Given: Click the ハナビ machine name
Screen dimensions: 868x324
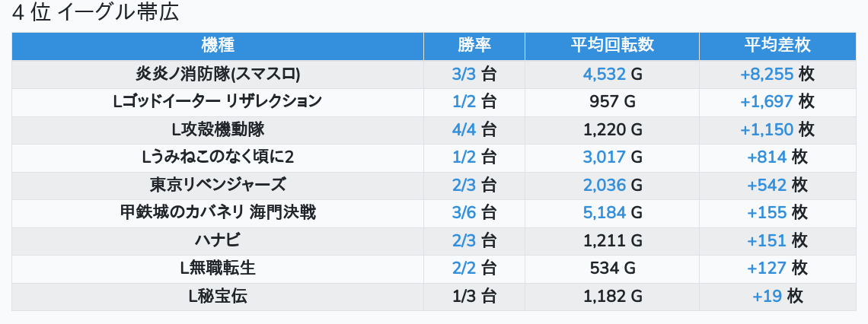Looking at the screenshot, I should pyautogui.click(x=218, y=240).
